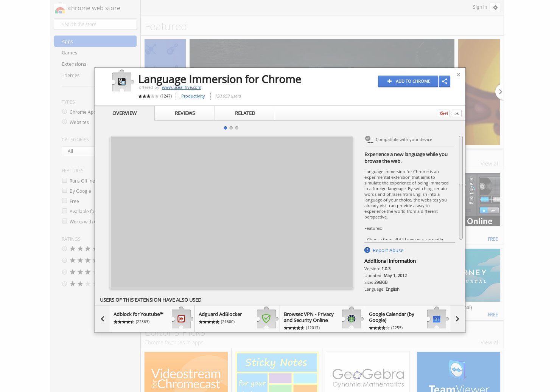Click the extension star rating
Screen dimensions: 560x392
(148, 96)
